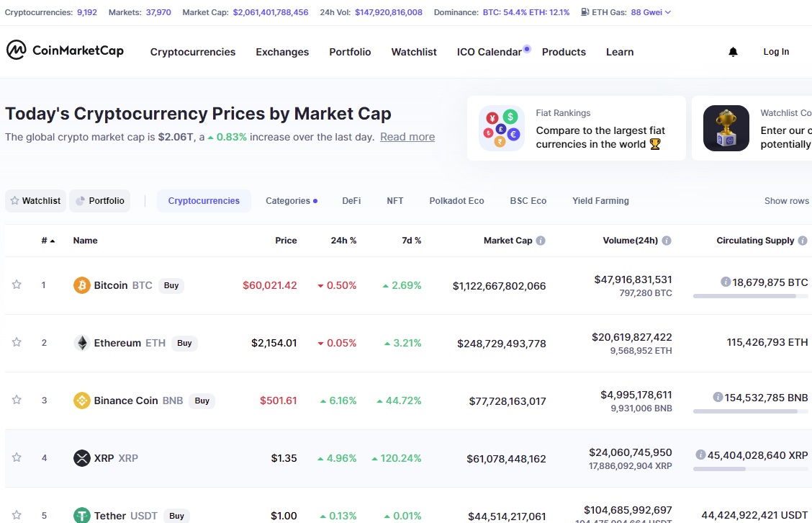Click the Fiat Rankings currencies icon
The height and width of the screenshot is (523, 812).
point(501,128)
